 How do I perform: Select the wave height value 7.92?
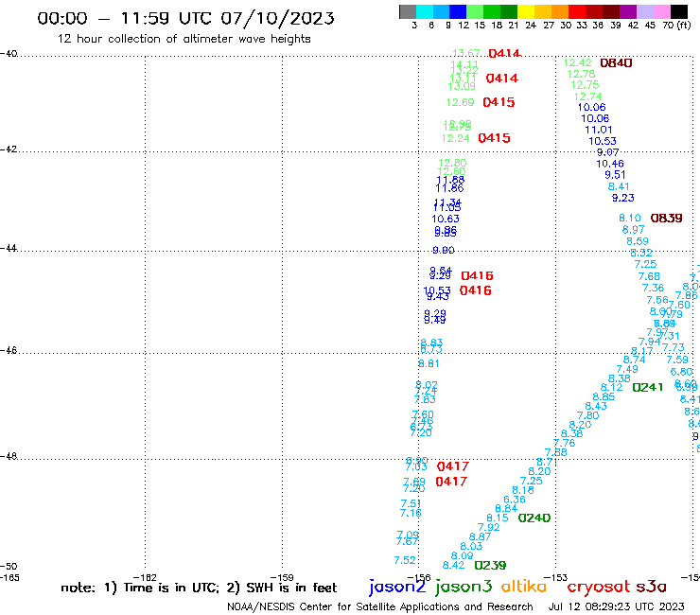[488, 527]
